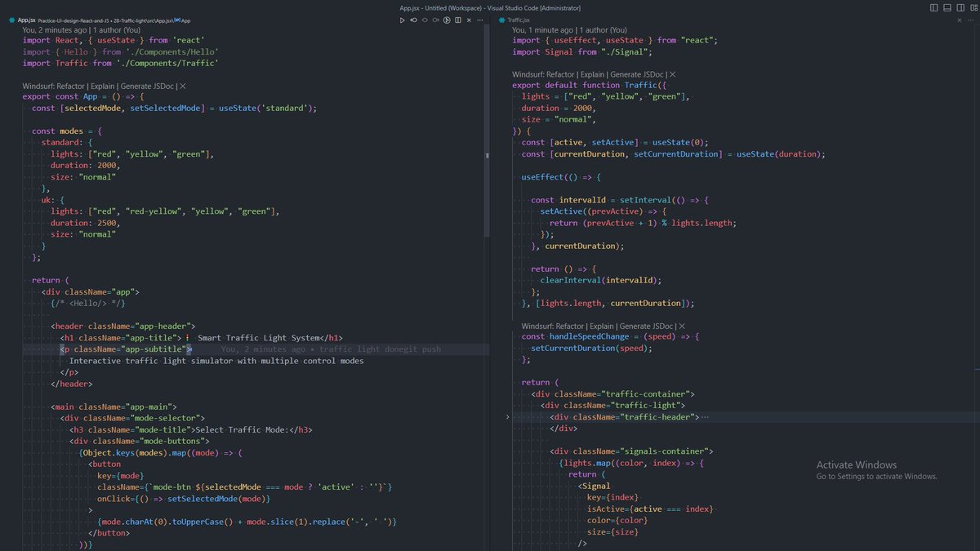The height and width of the screenshot is (551, 980).
Task: Click 'Object.keys(modes)' expression
Action: 122,451
